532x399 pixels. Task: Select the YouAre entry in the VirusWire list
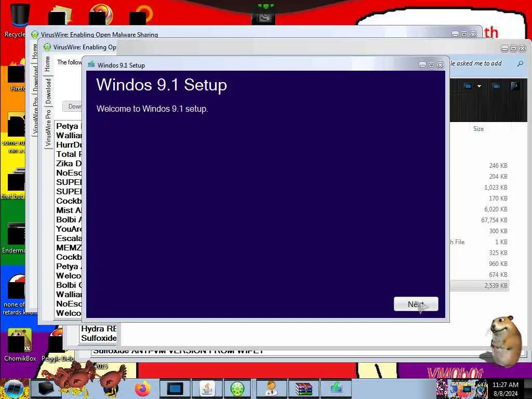coord(69,229)
